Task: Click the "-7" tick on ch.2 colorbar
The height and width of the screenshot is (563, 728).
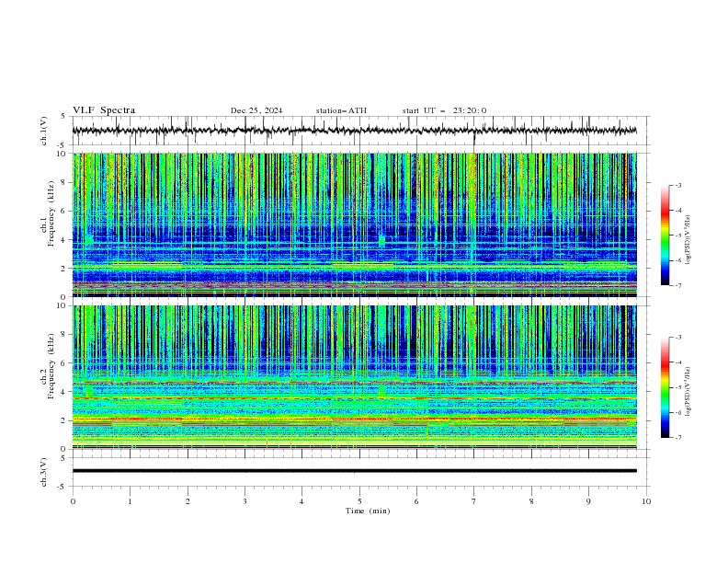Action: click(677, 438)
